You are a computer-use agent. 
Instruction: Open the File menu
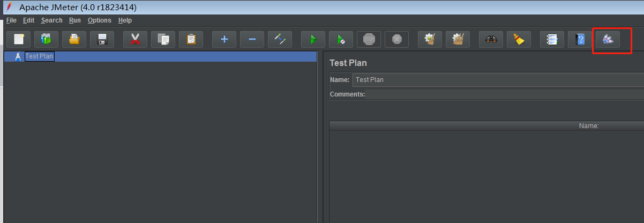tap(11, 20)
